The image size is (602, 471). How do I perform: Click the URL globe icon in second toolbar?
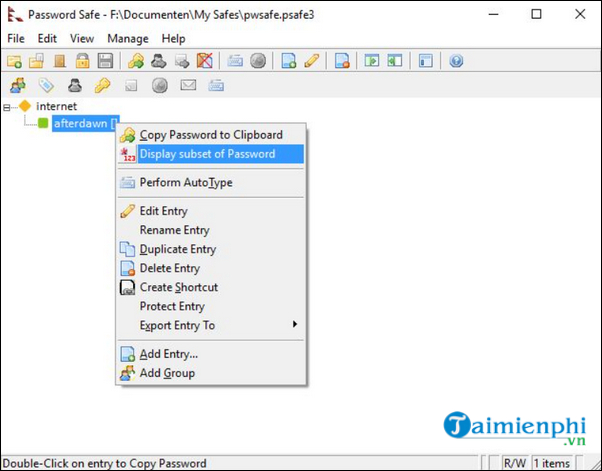(x=160, y=85)
